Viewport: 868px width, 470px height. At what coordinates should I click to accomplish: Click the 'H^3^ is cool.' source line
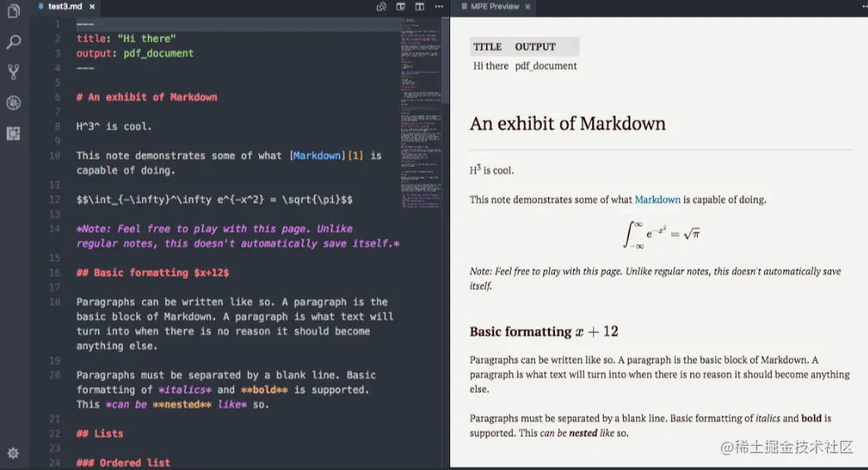(x=114, y=126)
